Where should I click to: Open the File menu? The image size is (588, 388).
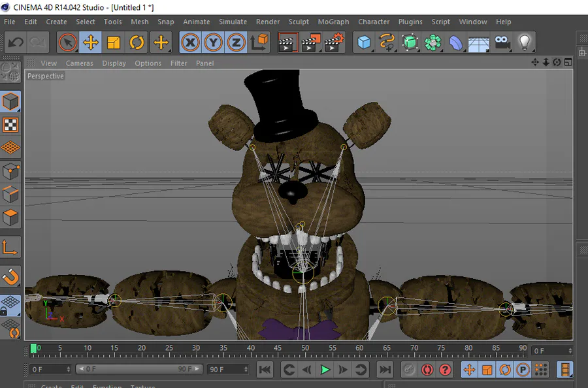[9, 22]
